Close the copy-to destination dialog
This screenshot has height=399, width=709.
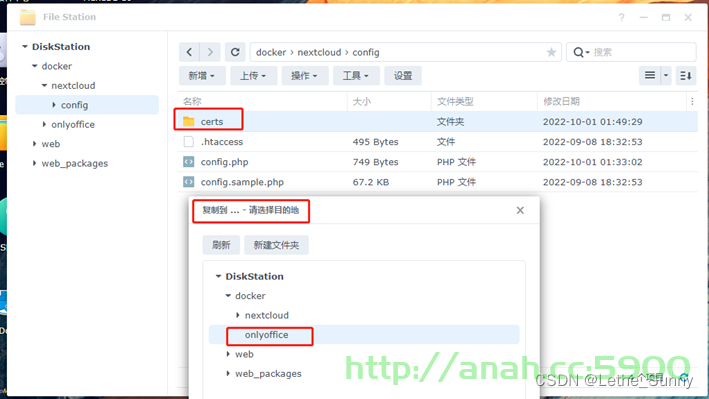coord(520,210)
